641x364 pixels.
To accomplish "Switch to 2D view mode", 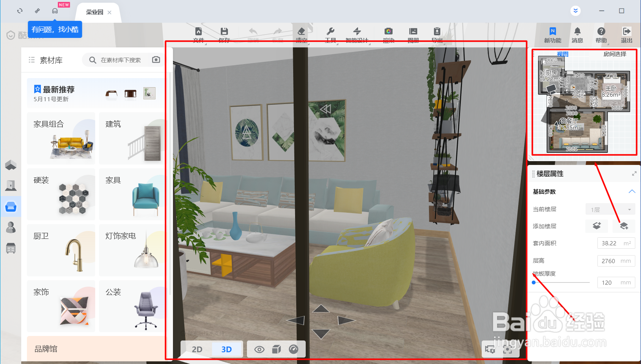I will [x=197, y=349].
